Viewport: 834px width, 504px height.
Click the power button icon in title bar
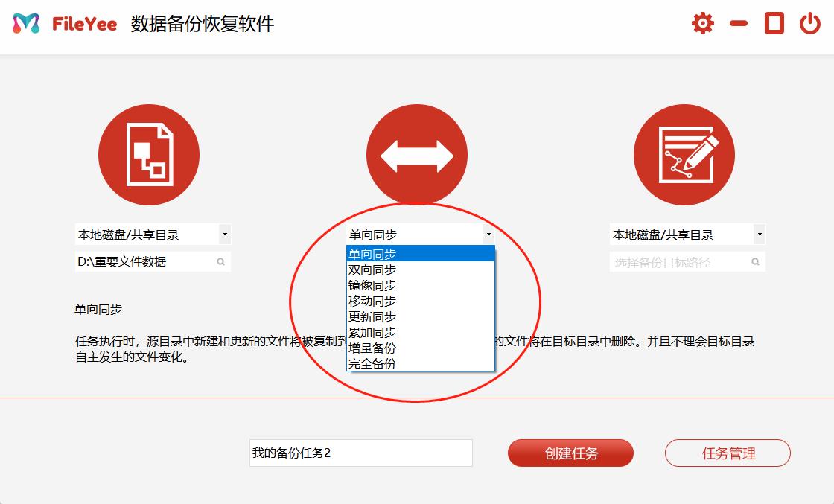tap(811, 22)
